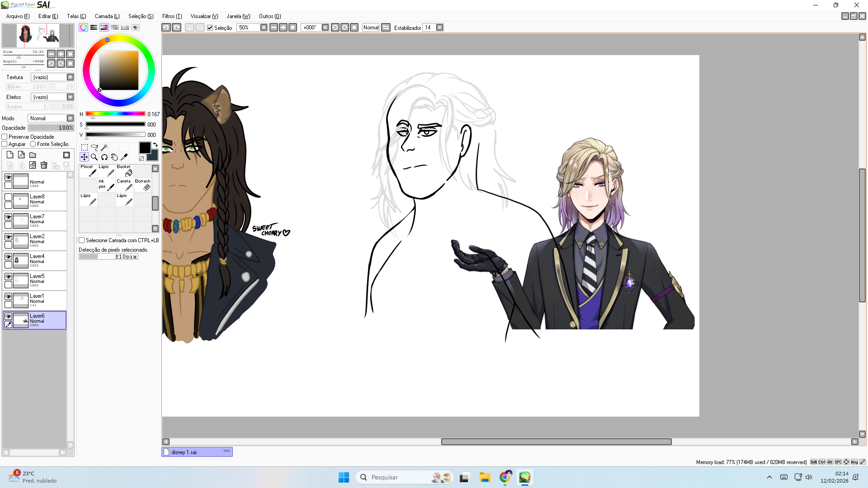Enable Preservar Opacidade checkbox
The image size is (868, 488).
5,137
